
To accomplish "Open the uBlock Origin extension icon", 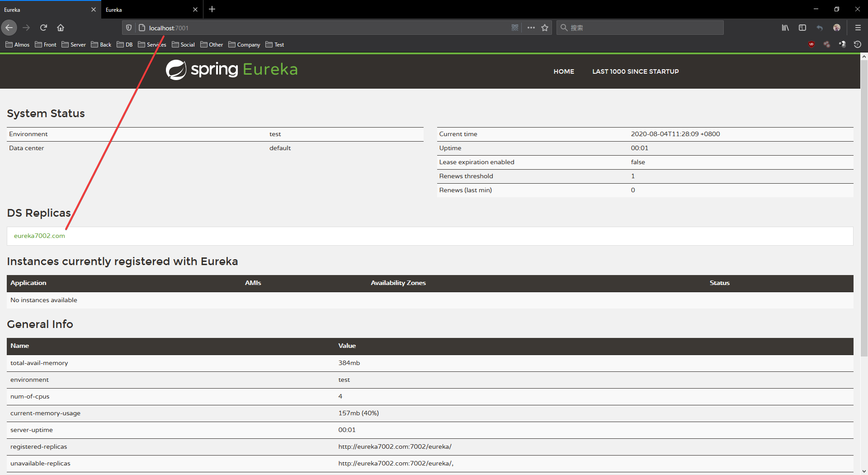I will click(x=811, y=44).
